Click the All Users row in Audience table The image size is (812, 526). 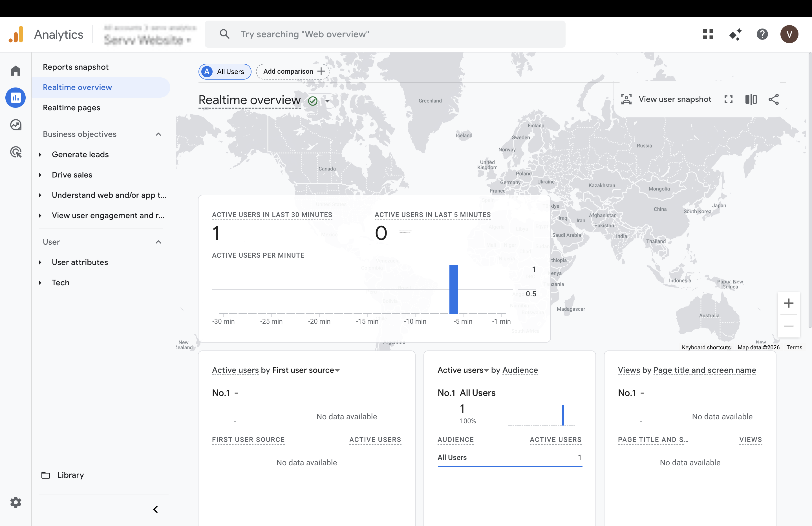(510, 458)
